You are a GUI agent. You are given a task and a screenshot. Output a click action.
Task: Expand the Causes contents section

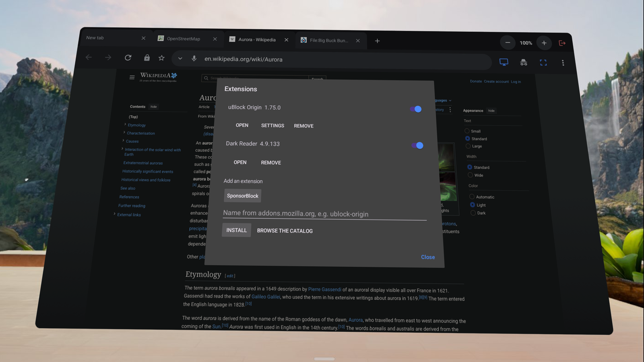click(123, 140)
